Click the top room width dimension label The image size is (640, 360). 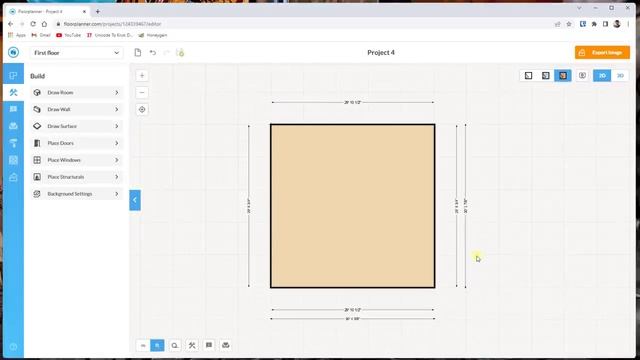click(x=353, y=102)
